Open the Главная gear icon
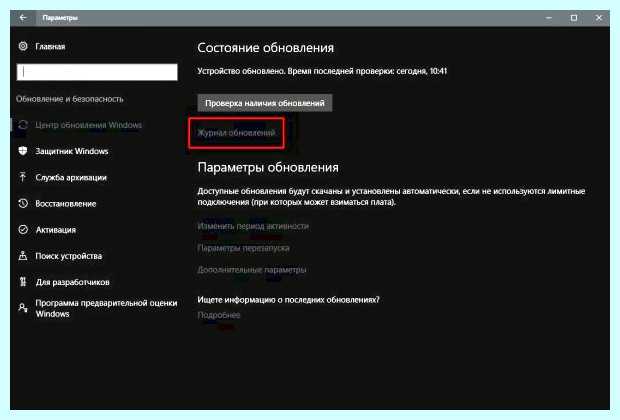 tap(23, 46)
